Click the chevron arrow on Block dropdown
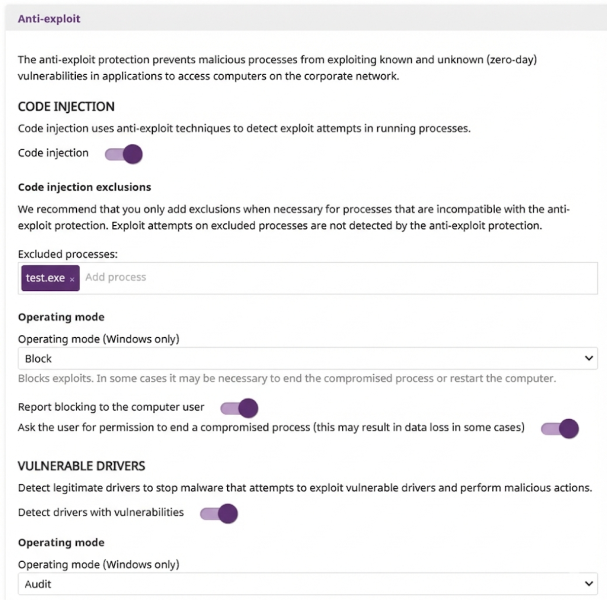The width and height of the screenshot is (607, 600). 589,359
